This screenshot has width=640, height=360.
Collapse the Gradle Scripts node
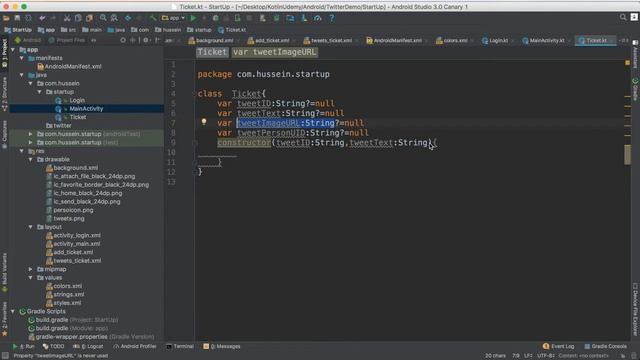[x=13, y=311]
